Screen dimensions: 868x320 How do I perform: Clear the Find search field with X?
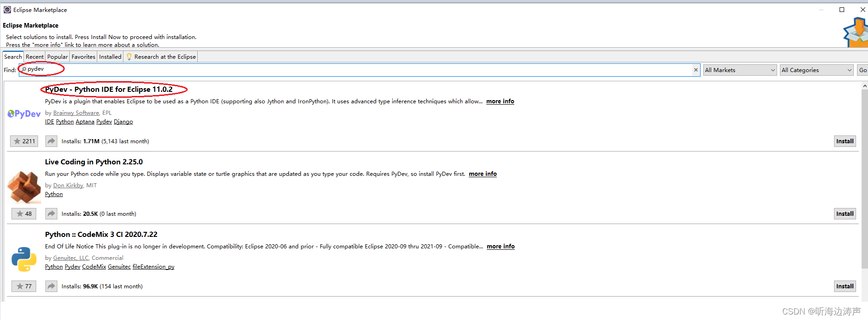tap(696, 70)
